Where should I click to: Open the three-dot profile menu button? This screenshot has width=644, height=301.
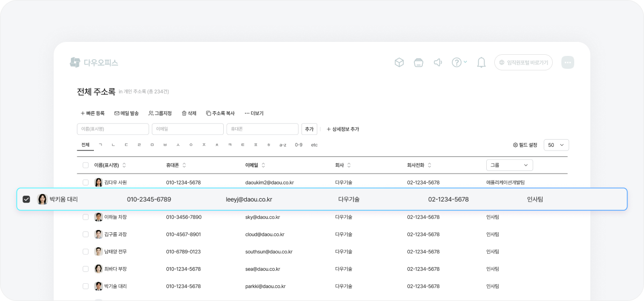pos(568,62)
